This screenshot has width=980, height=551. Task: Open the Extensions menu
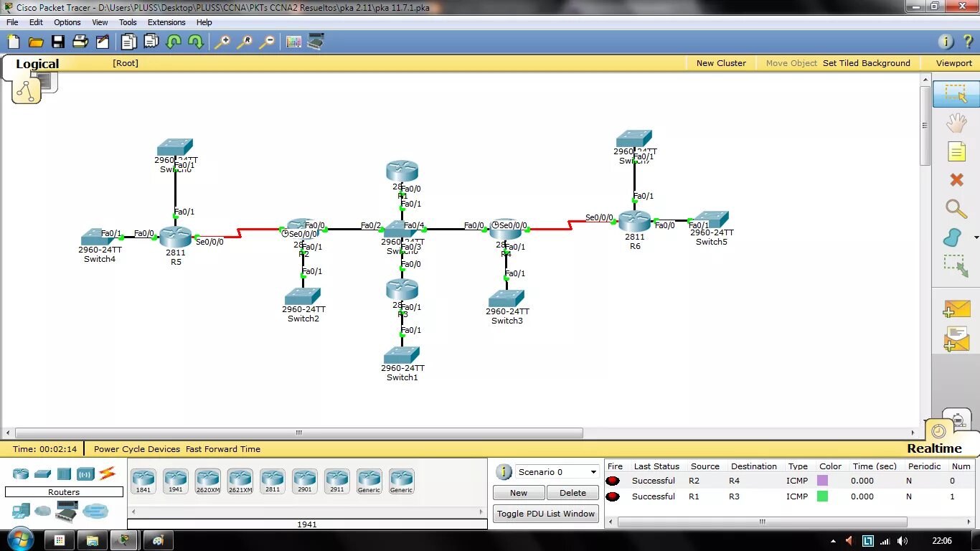pyautogui.click(x=166, y=22)
